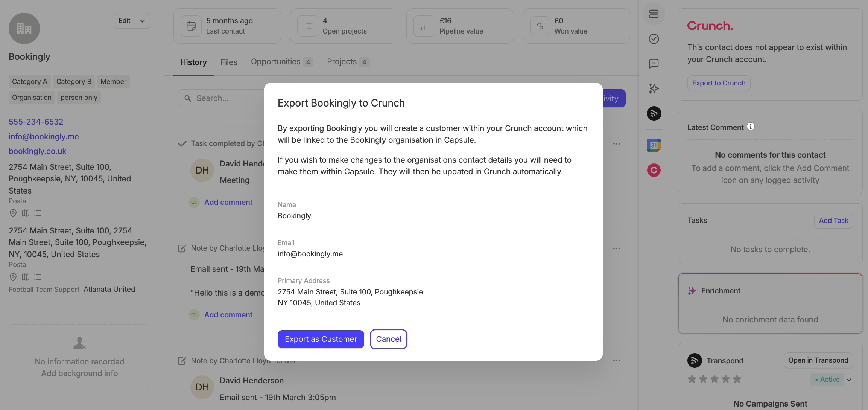This screenshot has height=410, width=868.
Task: Click first address list icon
Action: (38, 213)
